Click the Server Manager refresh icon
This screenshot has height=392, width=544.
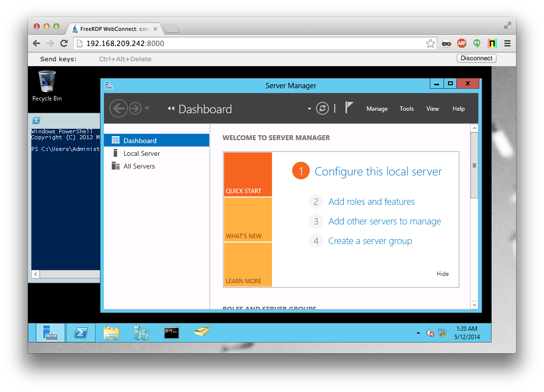[x=322, y=108]
